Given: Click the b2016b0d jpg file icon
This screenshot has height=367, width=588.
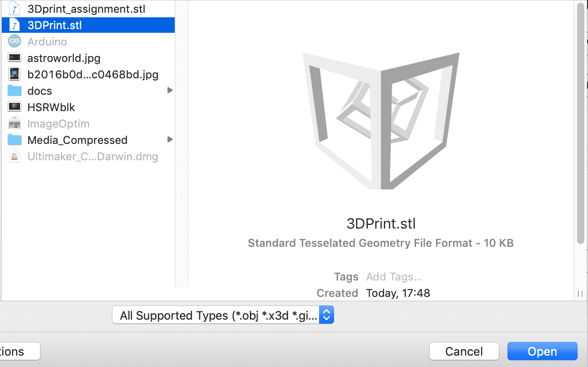Looking at the screenshot, I should tap(15, 74).
